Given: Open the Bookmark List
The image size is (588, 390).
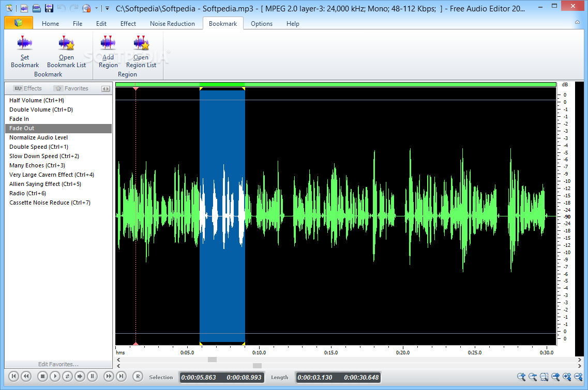Looking at the screenshot, I should 66,52.
